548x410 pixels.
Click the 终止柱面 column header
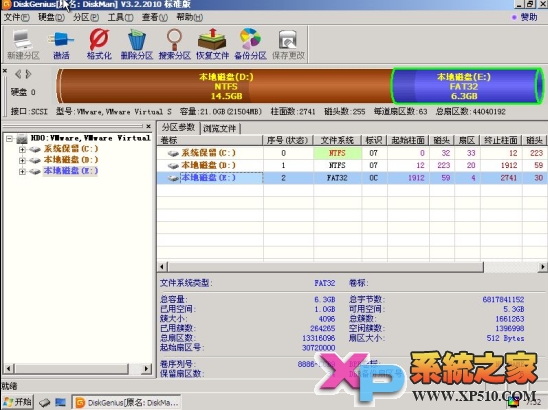point(501,141)
